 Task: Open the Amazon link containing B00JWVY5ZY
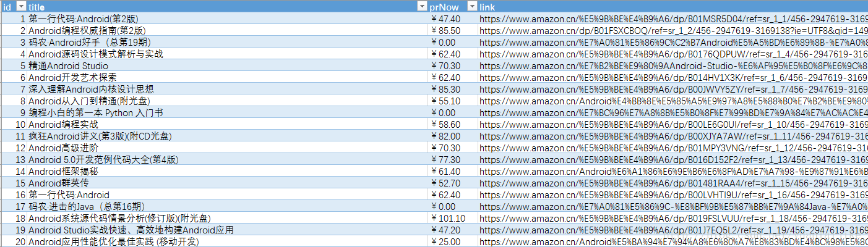tap(673, 89)
